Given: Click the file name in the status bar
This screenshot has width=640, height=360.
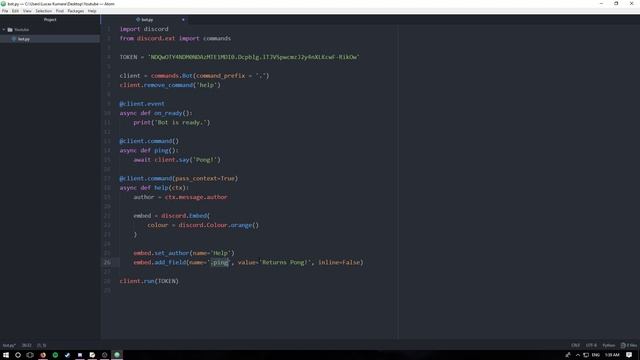Looking at the screenshot, I should (9, 345).
